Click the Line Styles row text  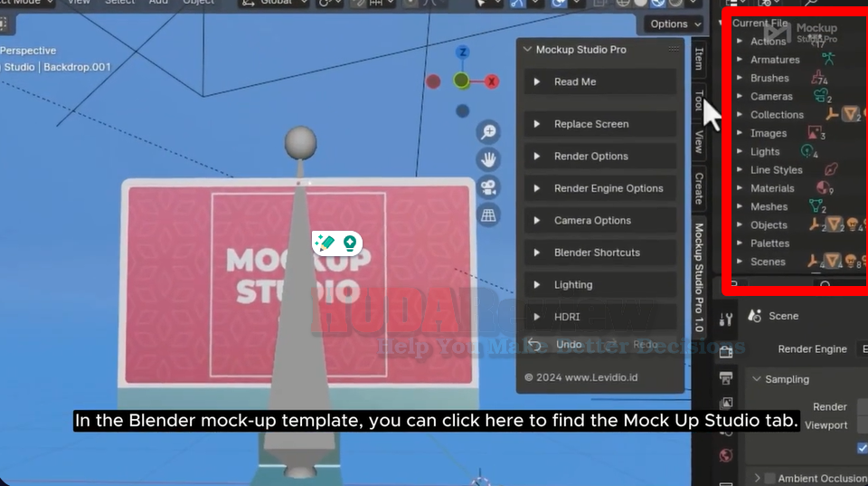(x=776, y=169)
